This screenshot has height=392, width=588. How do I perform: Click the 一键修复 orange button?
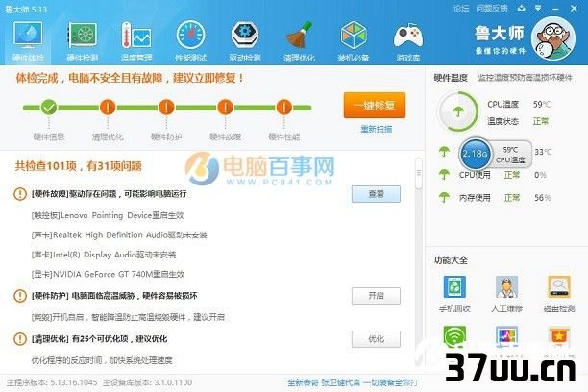point(375,106)
